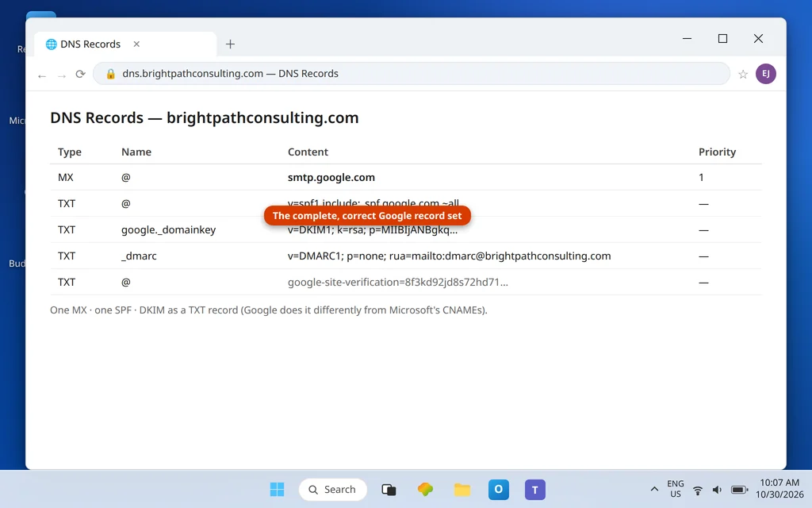Open the EJ profile avatar

[x=766, y=74]
